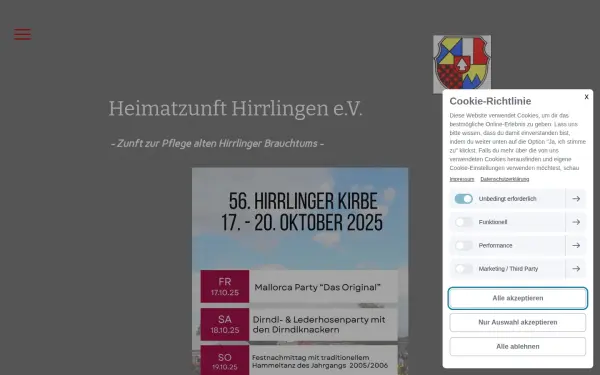
Task: Click the FR 17.10.25 date box
Action: (225, 287)
